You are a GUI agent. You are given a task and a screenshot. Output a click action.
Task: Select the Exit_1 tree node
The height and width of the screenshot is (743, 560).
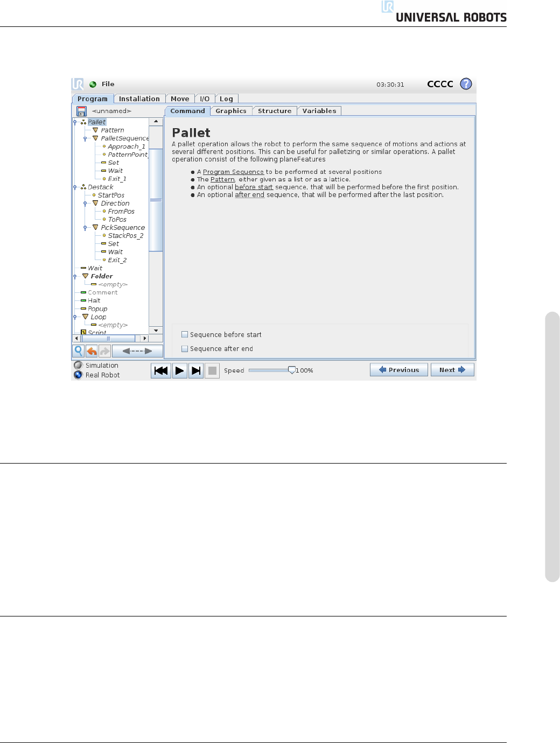(117, 179)
